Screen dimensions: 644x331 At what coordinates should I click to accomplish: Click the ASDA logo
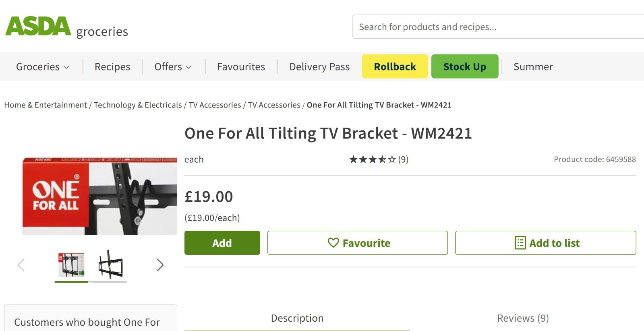tap(38, 26)
